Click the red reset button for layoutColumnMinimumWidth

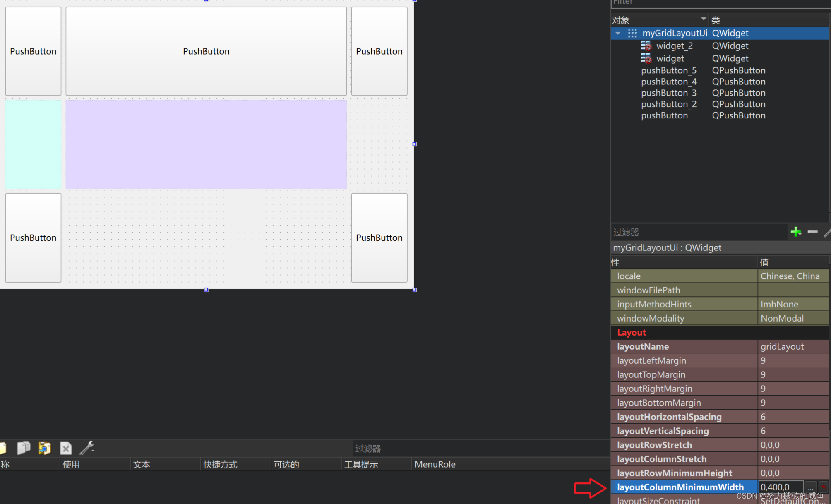823,487
